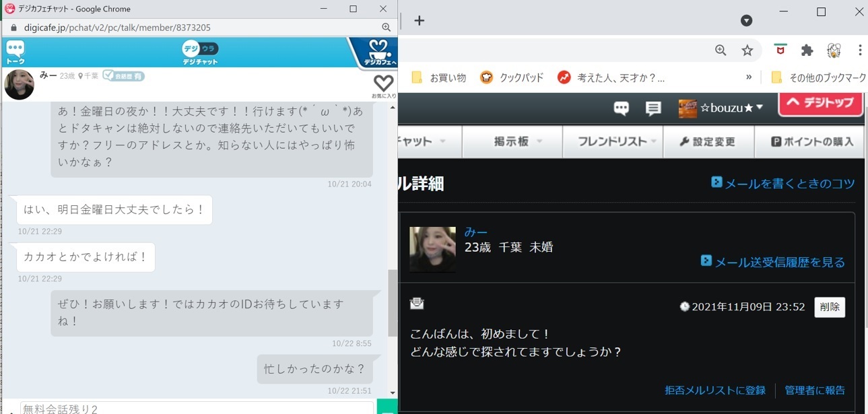
Task: Expand the 掲示板 menu dropdown
Action: (518, 141)
